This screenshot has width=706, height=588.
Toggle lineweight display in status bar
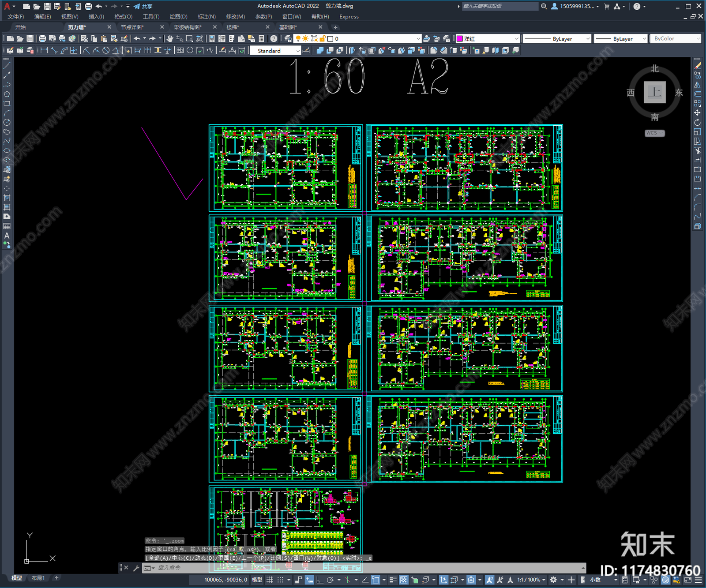(x=393, y=580)
